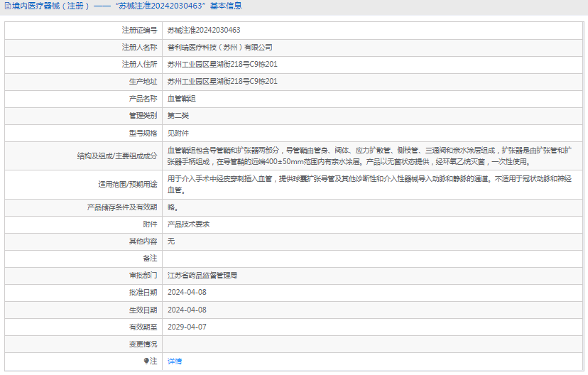
Task: Click the 有效期至 label
Action: coord(143,327)
